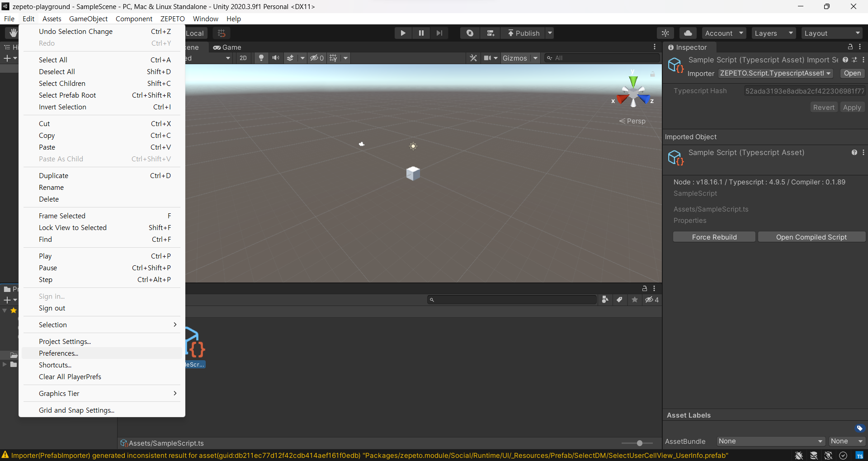Open the AssetBundle name dropdown
Screen dimensions: 868x461
(x=771, y=441)
